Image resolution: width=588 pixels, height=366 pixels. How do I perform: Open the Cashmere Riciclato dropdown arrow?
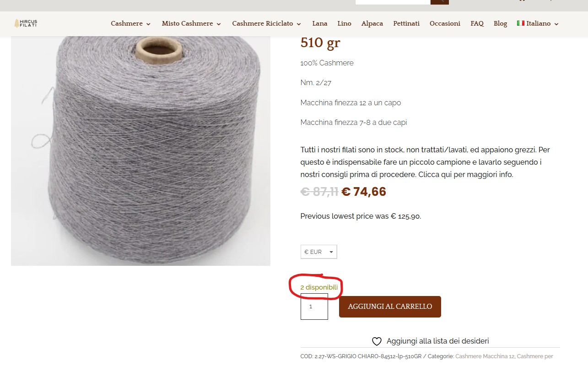[299, 24]
